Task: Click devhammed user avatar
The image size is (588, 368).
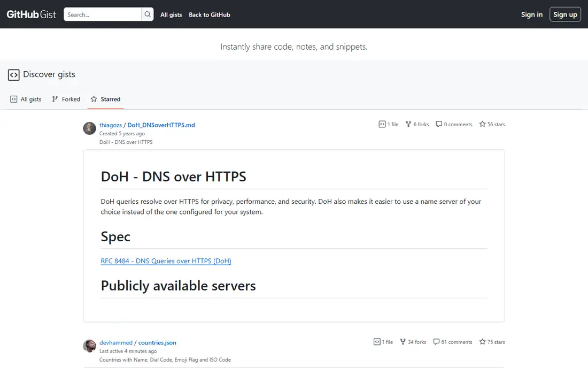Action: pos(89,346)
